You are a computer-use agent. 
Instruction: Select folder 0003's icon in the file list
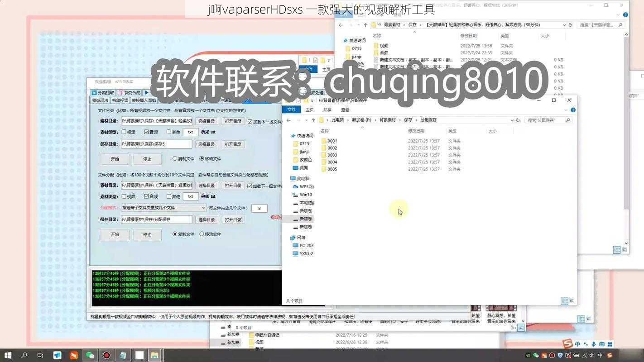coord(324,155)
